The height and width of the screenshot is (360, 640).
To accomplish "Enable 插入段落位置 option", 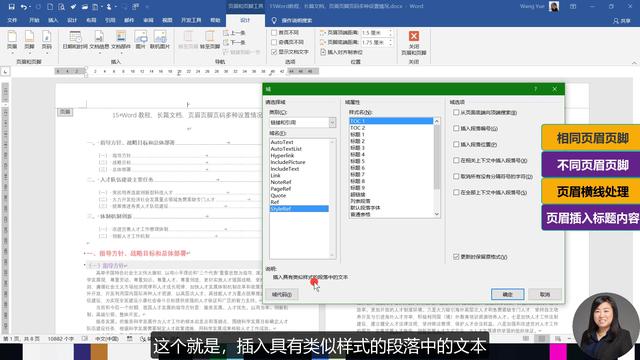I will click(x=456, y=144).
